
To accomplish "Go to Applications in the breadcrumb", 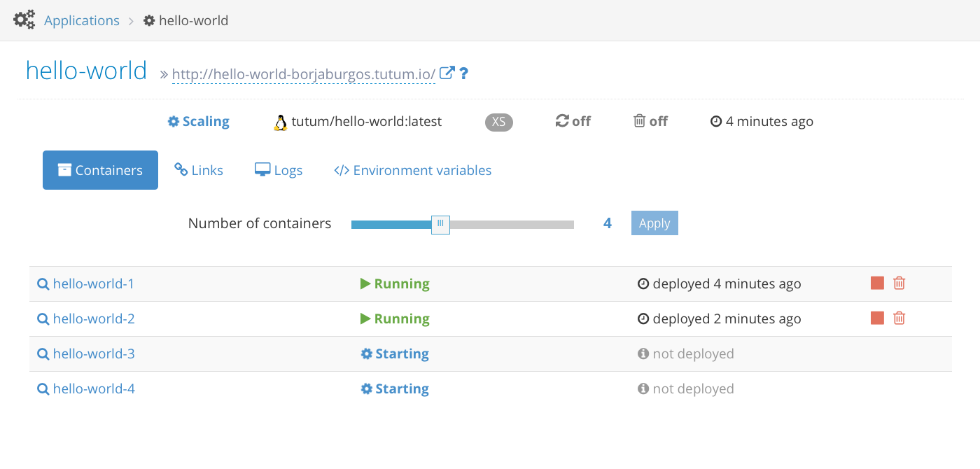I will (x=81, y=20).
